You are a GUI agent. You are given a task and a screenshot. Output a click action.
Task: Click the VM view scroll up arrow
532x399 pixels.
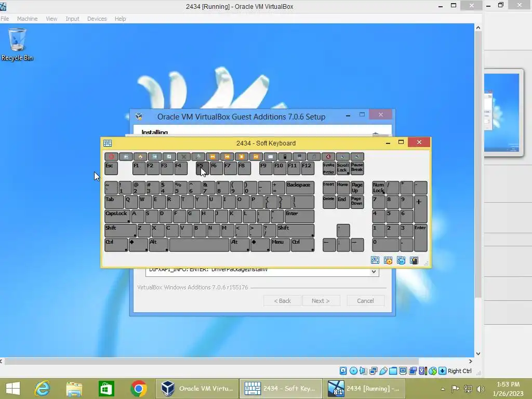pos(478,28)
